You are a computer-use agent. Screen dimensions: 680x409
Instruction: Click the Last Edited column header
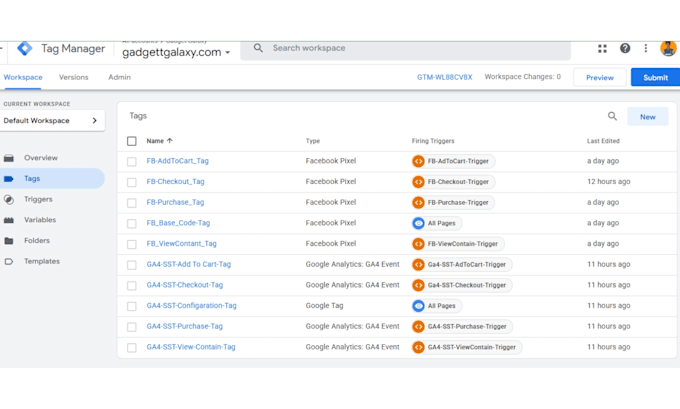coord(603,141)
